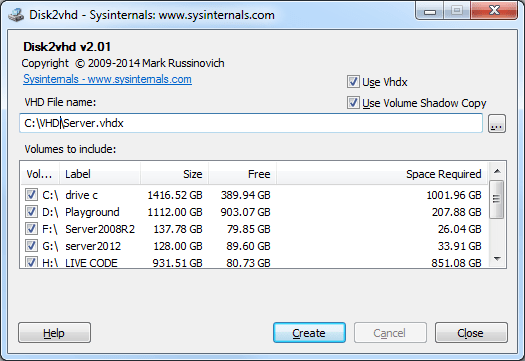Sort by the Size column header

click(x=174, y=174)
